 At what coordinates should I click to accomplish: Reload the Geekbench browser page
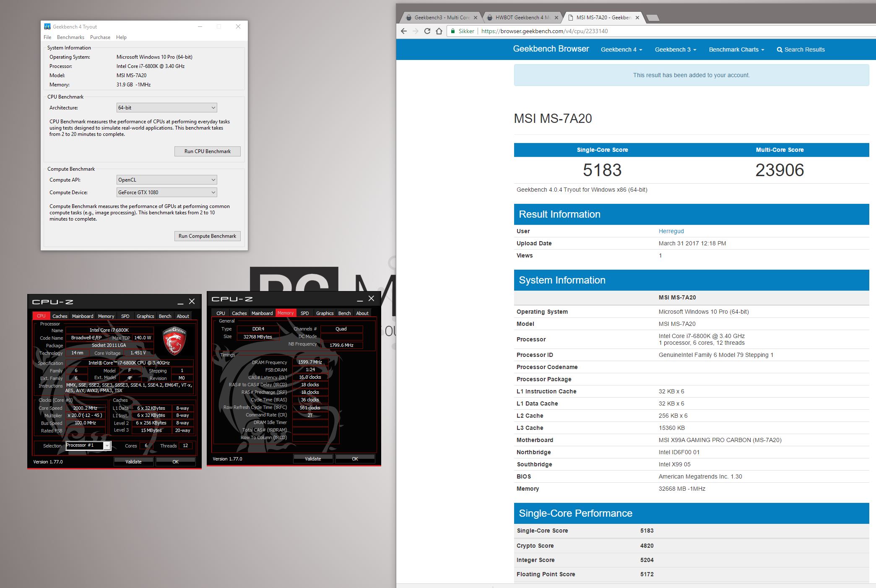[427, 31]
